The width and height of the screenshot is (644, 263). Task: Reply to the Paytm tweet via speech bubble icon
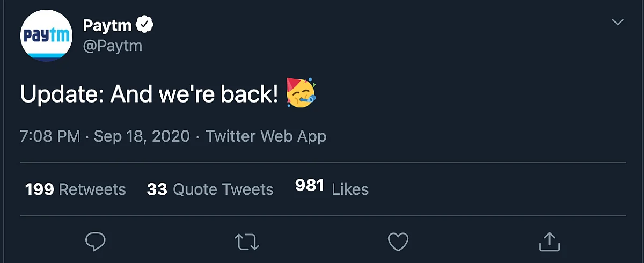tap(96, 242)
